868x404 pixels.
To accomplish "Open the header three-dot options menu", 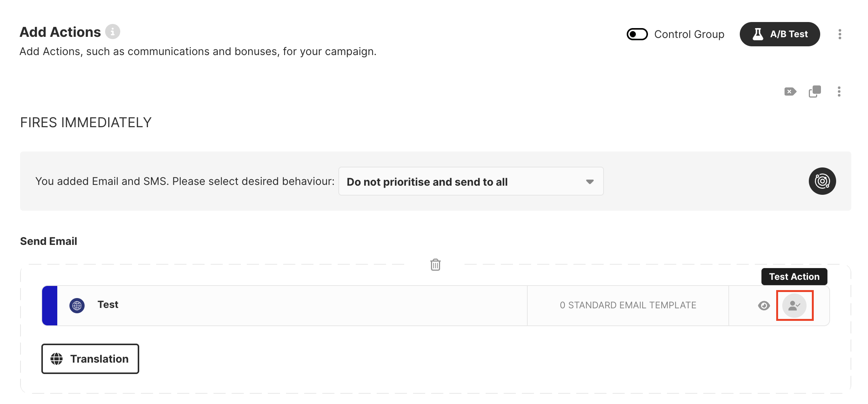I will tap(840, 34).
